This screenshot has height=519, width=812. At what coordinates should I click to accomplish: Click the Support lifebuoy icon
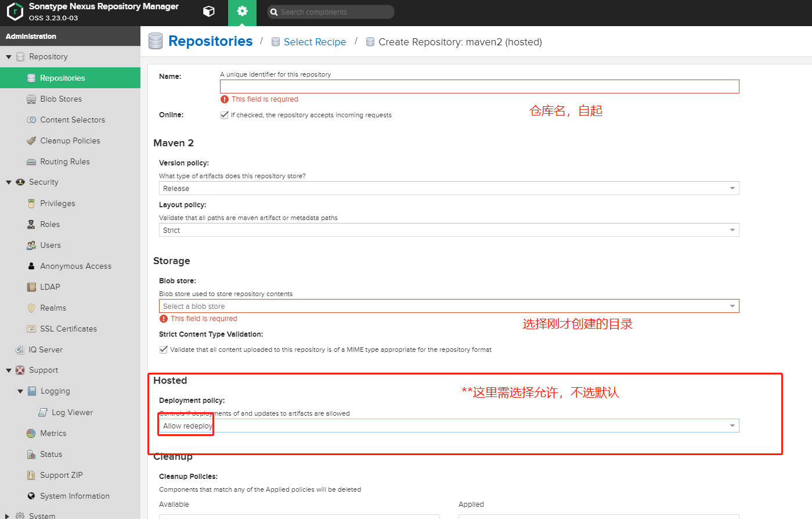(20, 370)
